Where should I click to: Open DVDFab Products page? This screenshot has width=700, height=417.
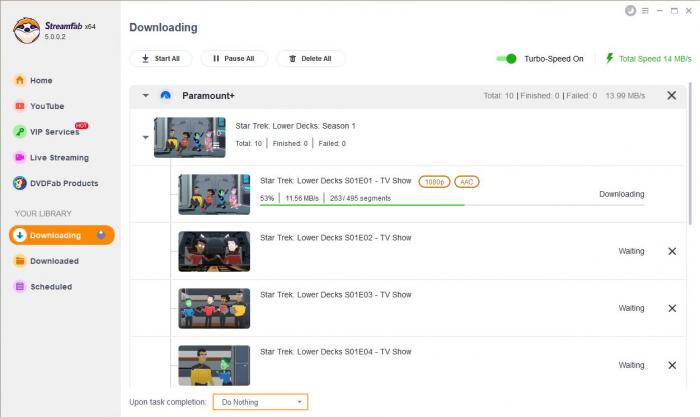click(63, 183)
